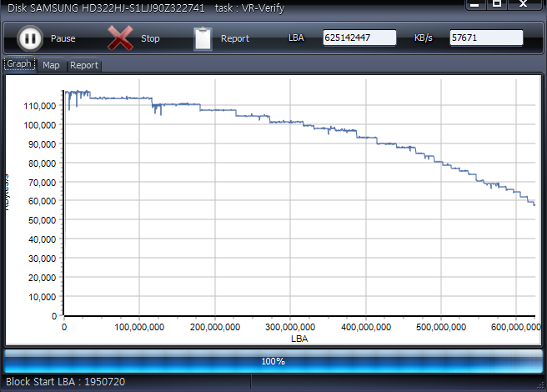Click the KB/s label in the toolbar
The height and width of the screenshot is (392, 547).
(x=424, y=38)
